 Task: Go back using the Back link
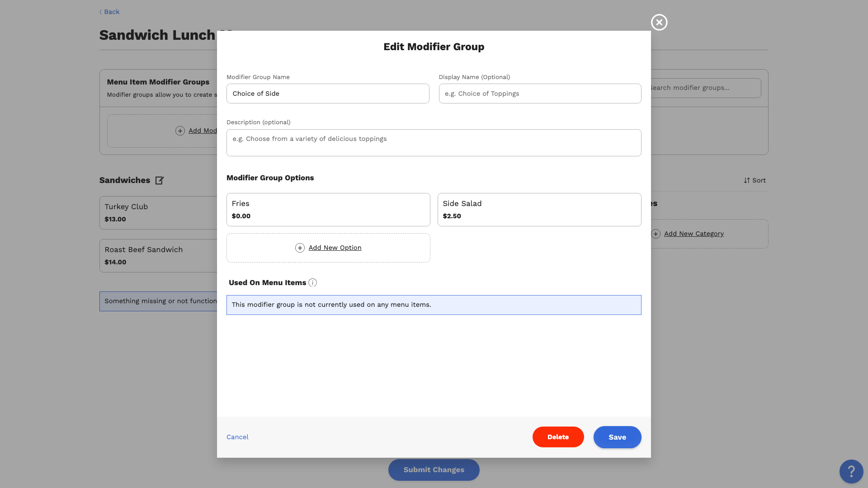point(109,12)
